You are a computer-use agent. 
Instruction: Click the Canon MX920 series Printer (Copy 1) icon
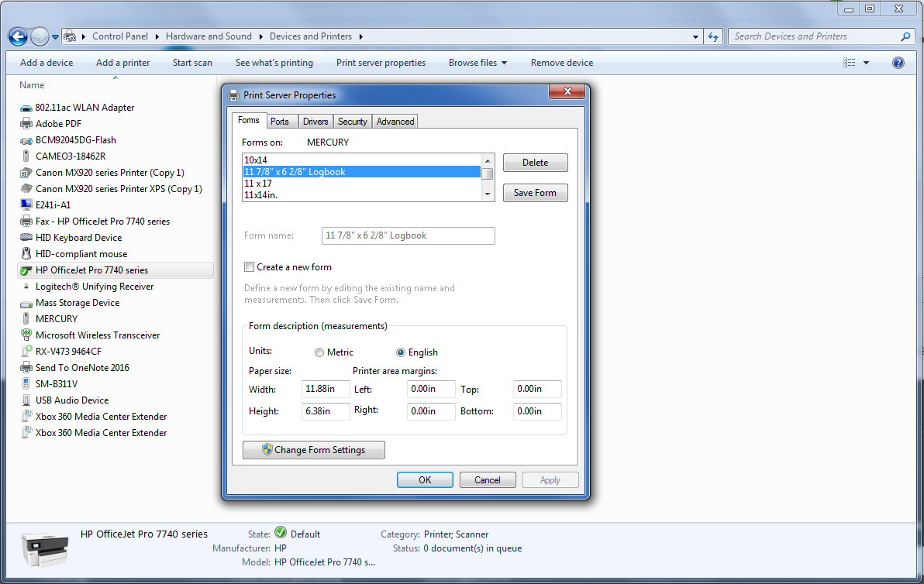(26, 173)
